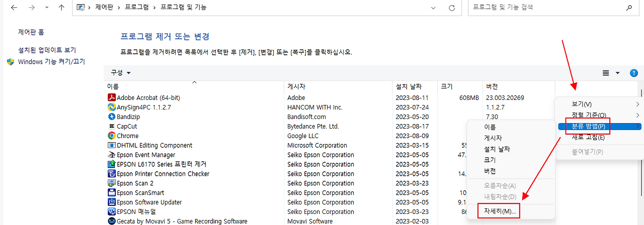Select the Epson Event Manager icon
Viewport: 644px width, 225px height.
[112, 155]
